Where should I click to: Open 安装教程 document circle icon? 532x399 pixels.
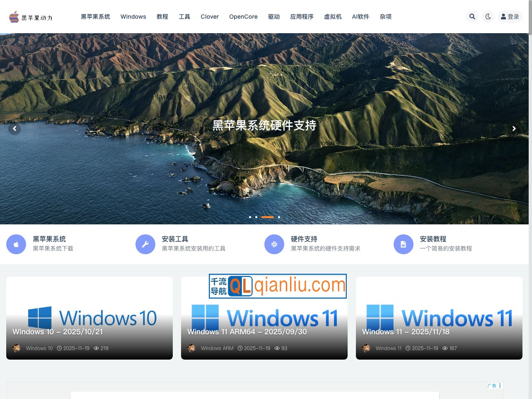click(403, 244)
